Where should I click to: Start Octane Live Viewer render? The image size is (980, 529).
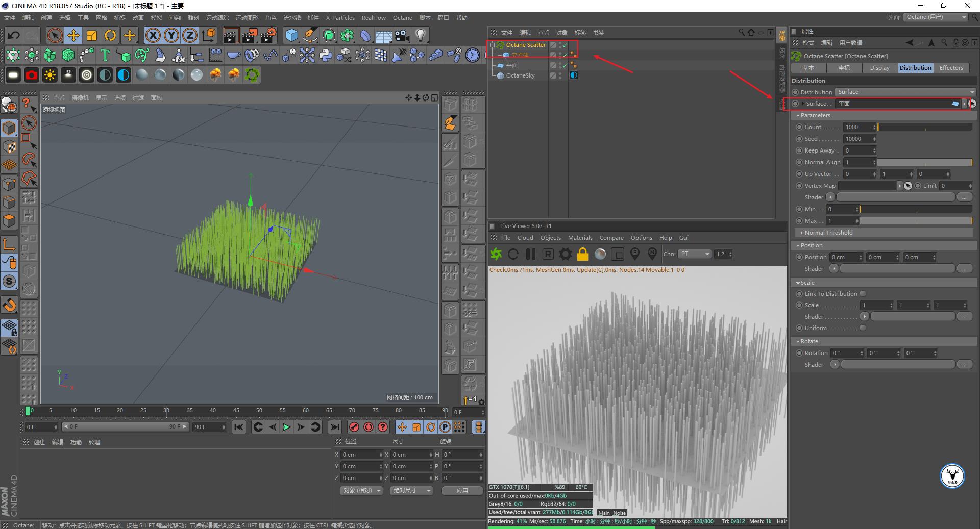tap(496, 254)
